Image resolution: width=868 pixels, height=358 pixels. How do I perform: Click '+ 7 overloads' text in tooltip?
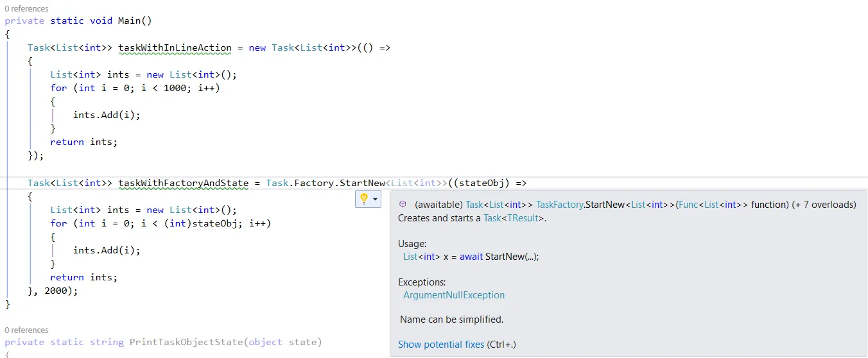[825, 205]
